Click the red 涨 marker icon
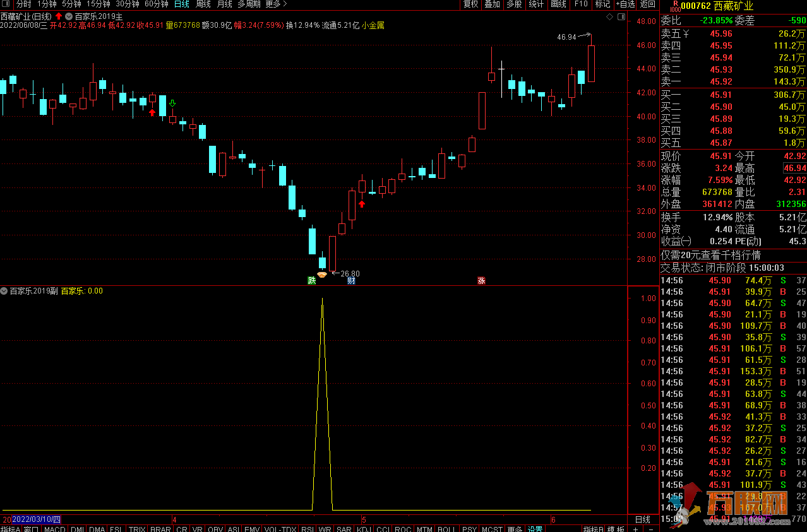Viewport: 807px width, 532px height. click(x=481, y=280)
